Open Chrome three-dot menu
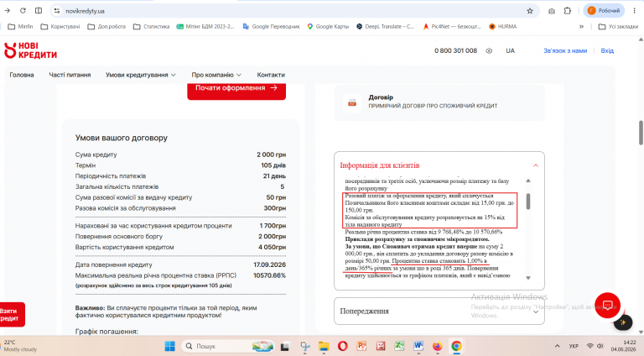Image resolution: width=644 pixels, height=356 pixels. 635,11
